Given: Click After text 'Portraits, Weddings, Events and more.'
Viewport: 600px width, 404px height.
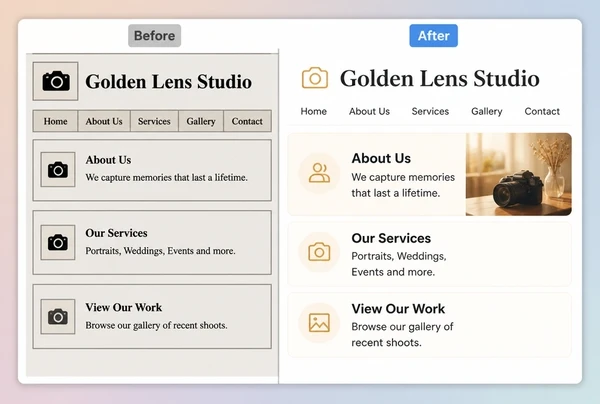Looking at the screenshot, I should [x=399, y=264].
